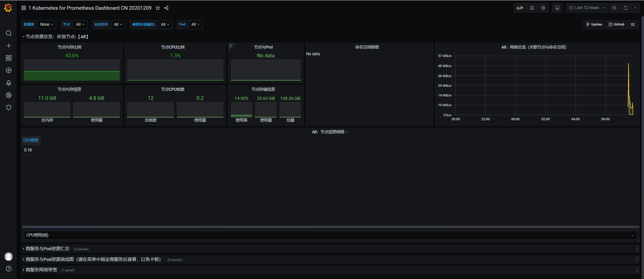Viewport: 644px width, 279px height.
Task: Click the 14.92% storage usage value
Action: 241,98
